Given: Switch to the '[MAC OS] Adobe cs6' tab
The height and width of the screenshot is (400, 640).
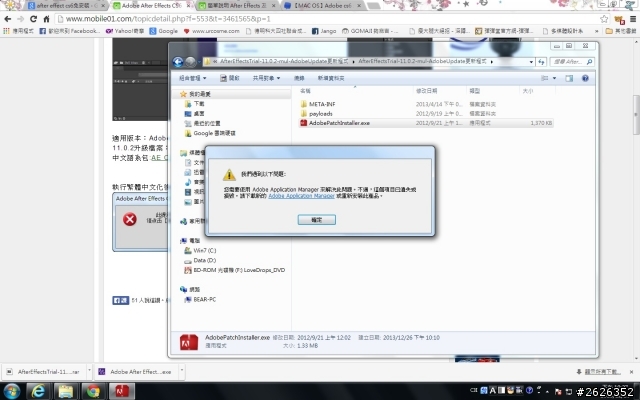Looking at the screenshot, I should pyautogui.click(x=322, y=6).
